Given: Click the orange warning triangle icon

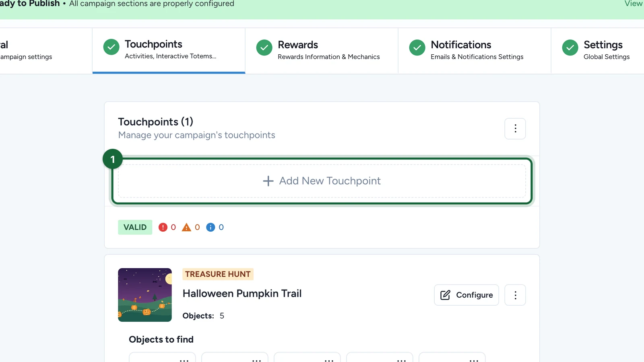Looking at the screenshot, I should coord(186,227).
